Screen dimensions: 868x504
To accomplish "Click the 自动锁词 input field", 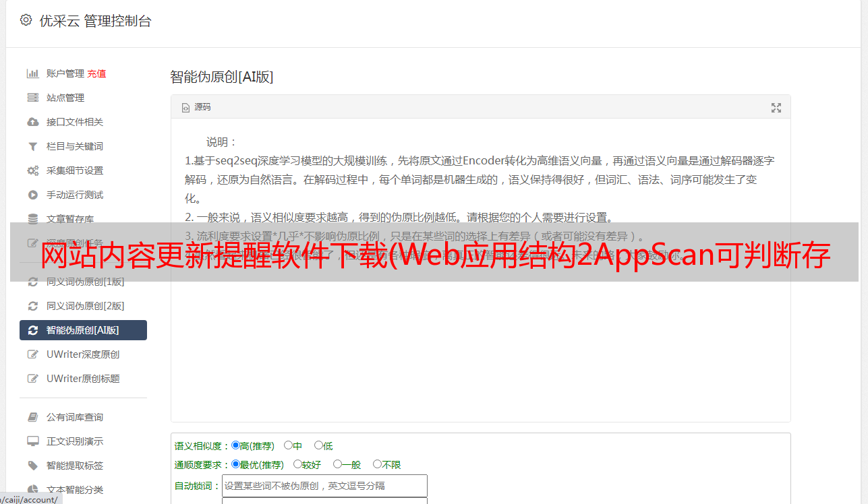I will click(324, 486).
